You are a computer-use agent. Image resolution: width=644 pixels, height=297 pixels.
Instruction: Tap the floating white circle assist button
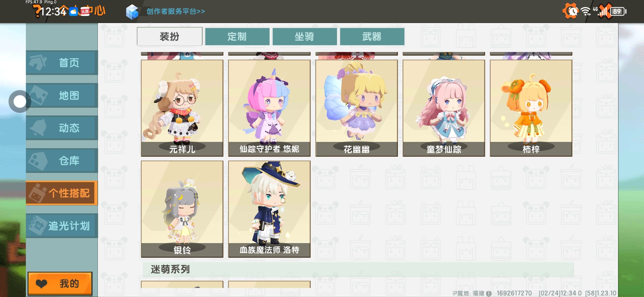[20, 101]
